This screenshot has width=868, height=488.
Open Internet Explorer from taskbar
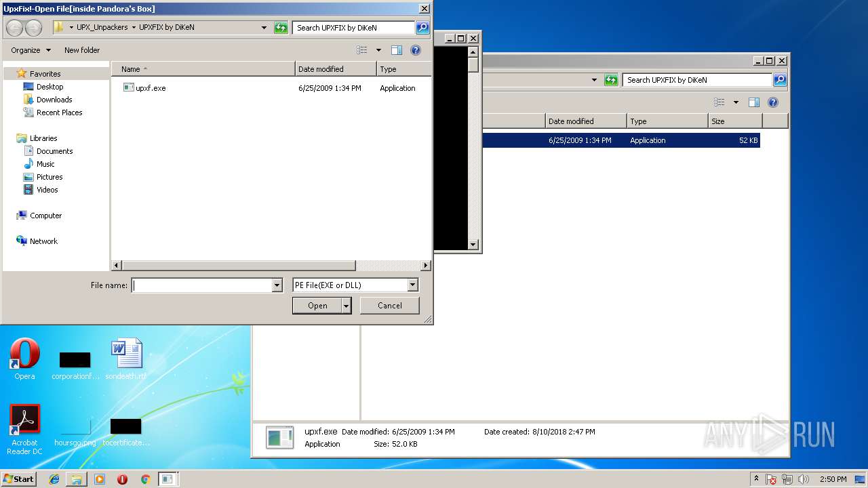(x=54, y=479)
